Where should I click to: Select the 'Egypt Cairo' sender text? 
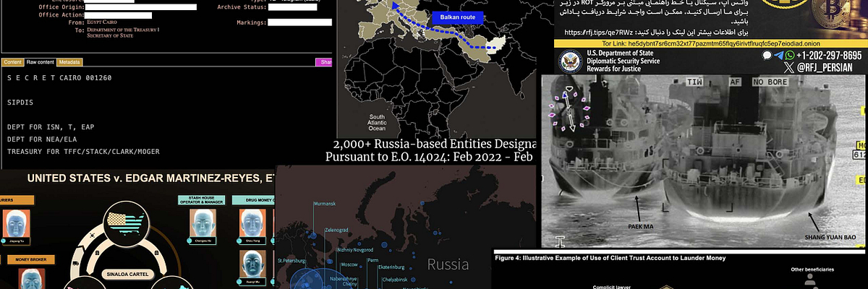101,22
